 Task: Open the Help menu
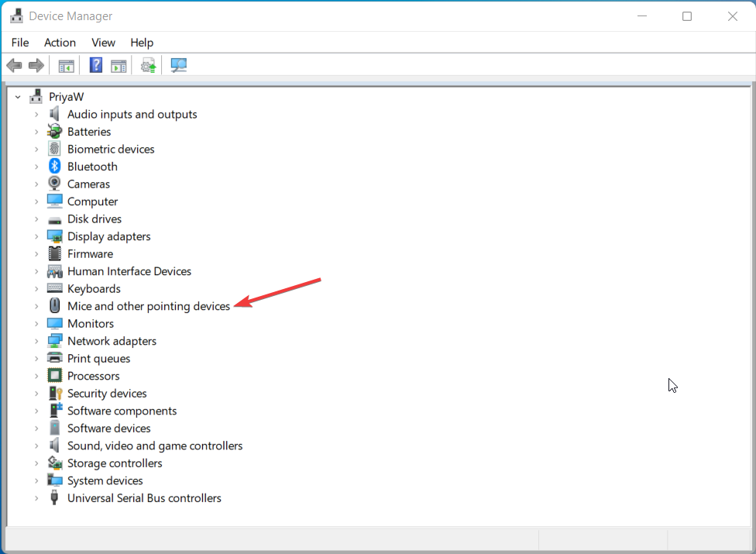pyautogui.click(x=142, y=43)
